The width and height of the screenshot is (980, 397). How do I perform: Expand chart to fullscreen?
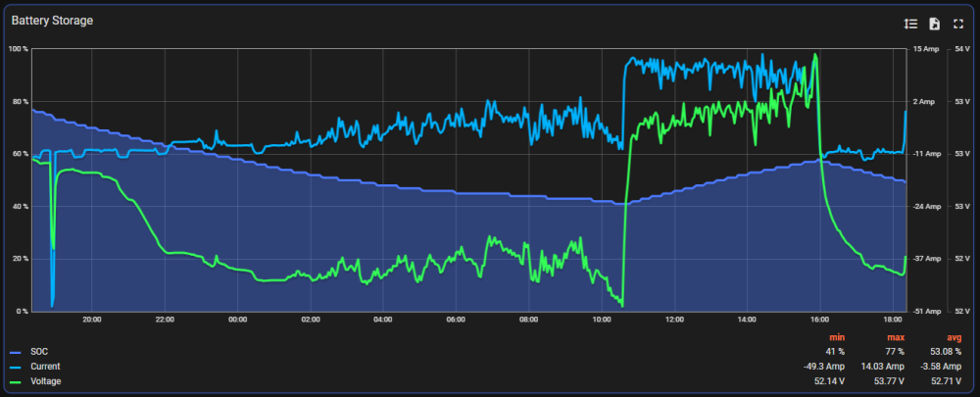click(958, 24)
